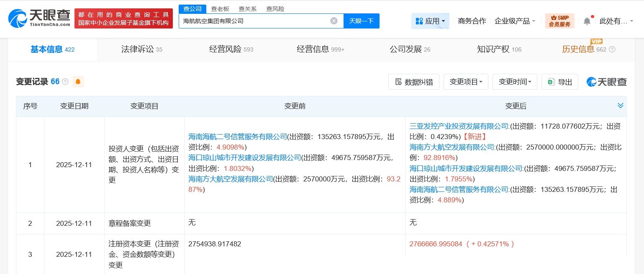Click the 导出 export button
This screenshot has height=274, width=644.
[560, 82]
